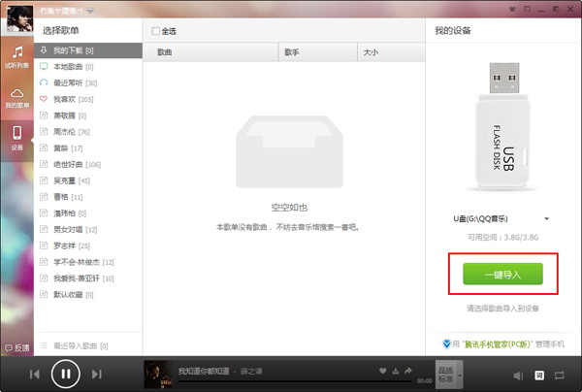Pause the current song
This screenshot has height=392, width=582.
point(66,374)
